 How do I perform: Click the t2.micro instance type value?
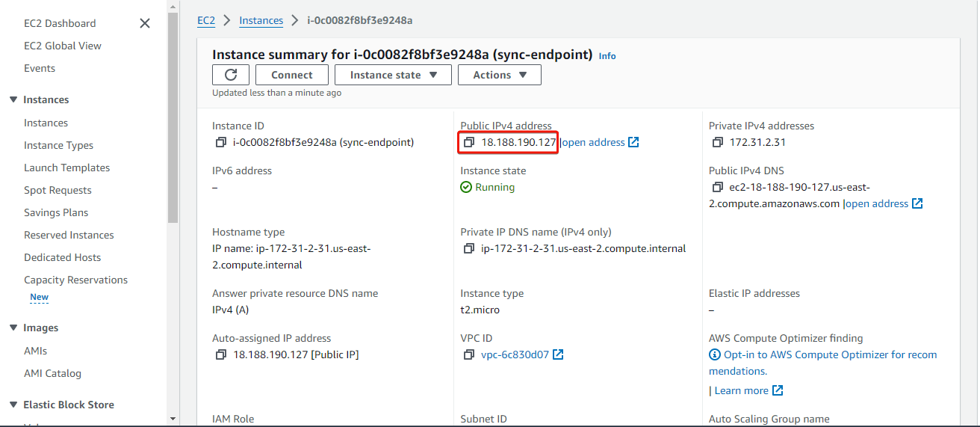pyautogui.click(x=480, y=310)
